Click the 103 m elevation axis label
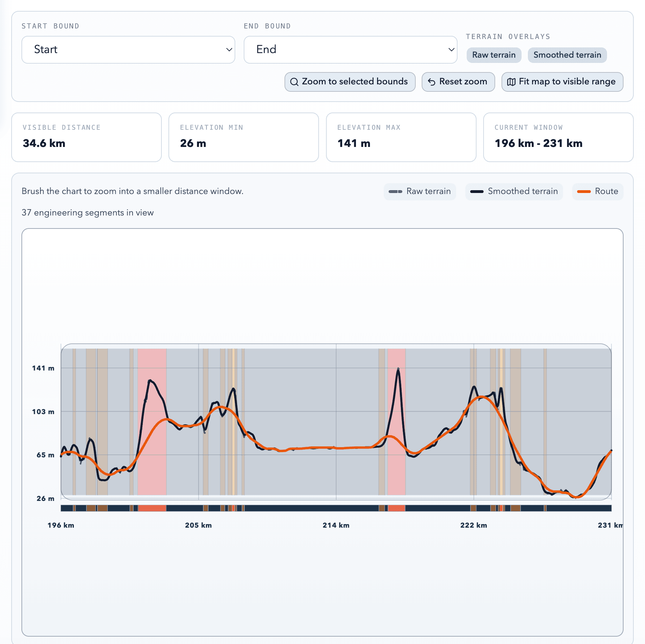The image size is (645, 644). [43, 412]
